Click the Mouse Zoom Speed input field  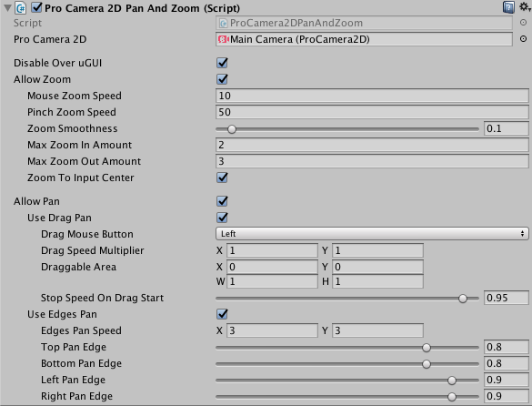[x=372, y=96]
